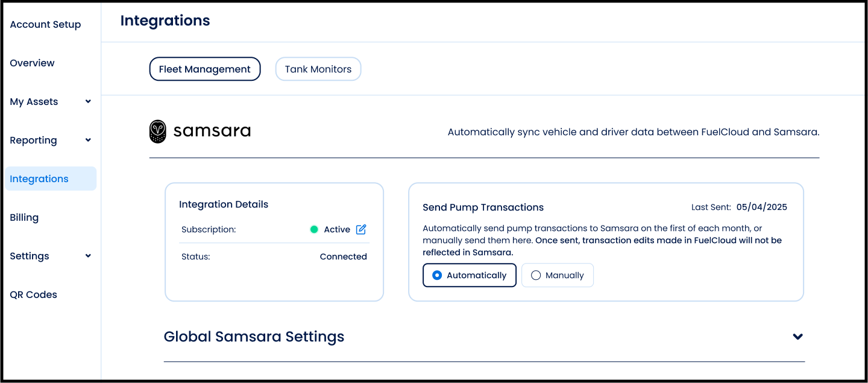The width and height of the screenshot is (868, 383).
Task: Open the QR Codes page
Action: [x=33, y=294]
